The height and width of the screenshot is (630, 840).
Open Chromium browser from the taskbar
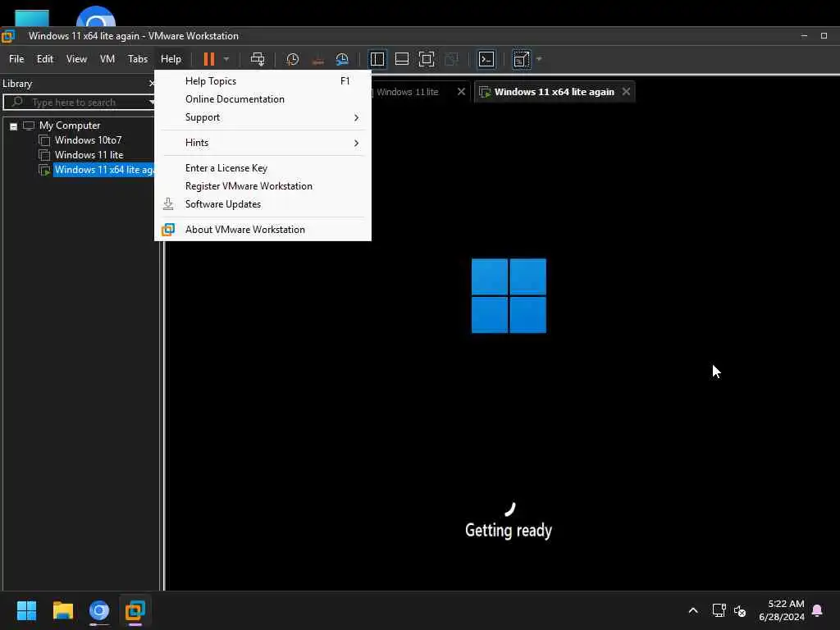tap(99, 610)
